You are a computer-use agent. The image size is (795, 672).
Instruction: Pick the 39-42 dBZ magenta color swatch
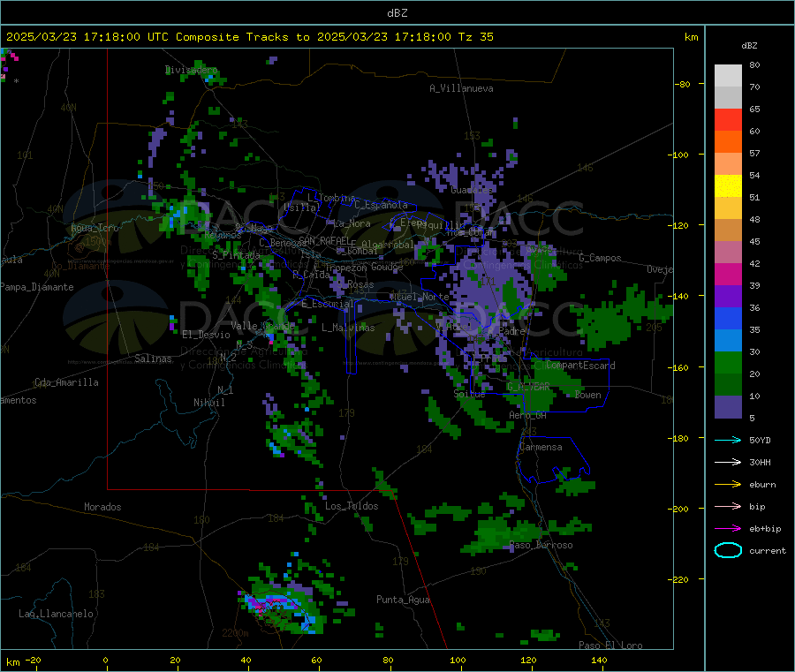pos(728,274)
